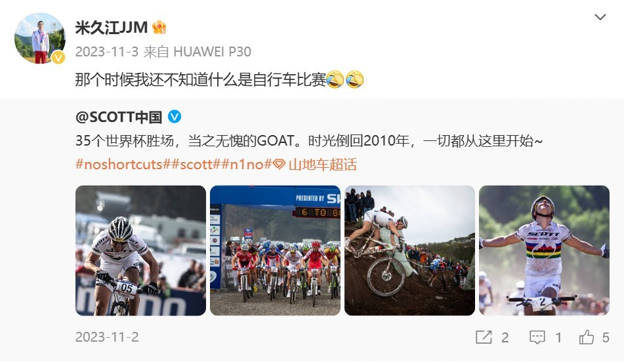624x364 pixels.
Task: View photo of rider number 05
Action: 140,251
